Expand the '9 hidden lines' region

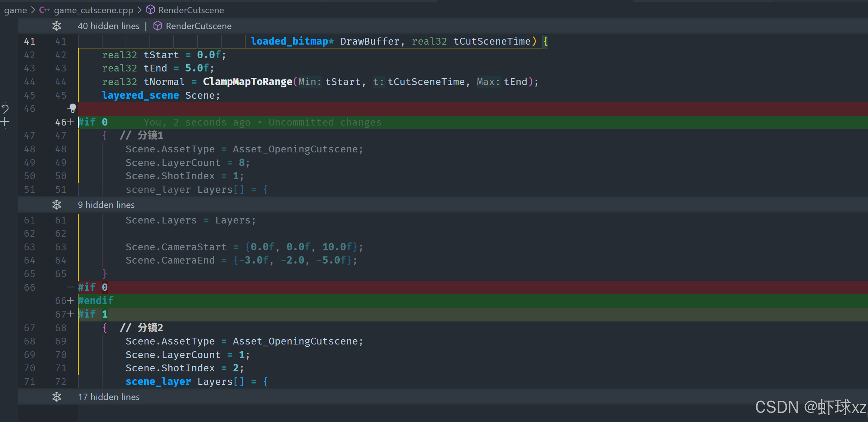tap(106, 205)
